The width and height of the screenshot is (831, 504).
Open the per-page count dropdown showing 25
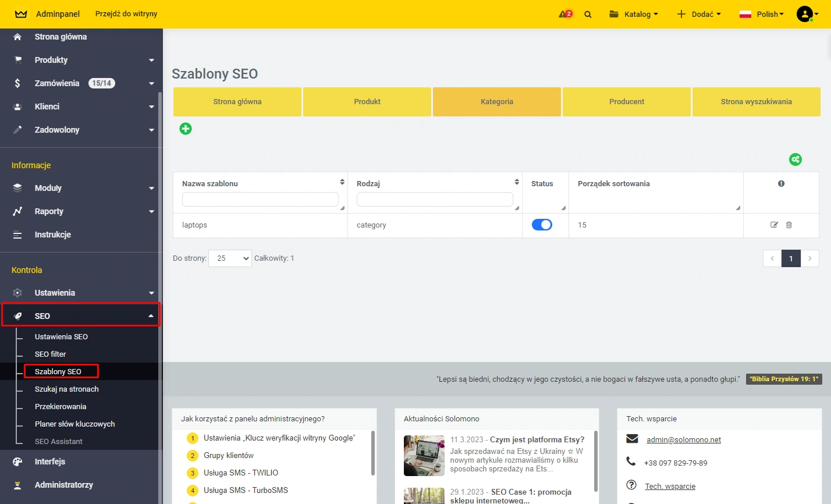pos(230,258)
